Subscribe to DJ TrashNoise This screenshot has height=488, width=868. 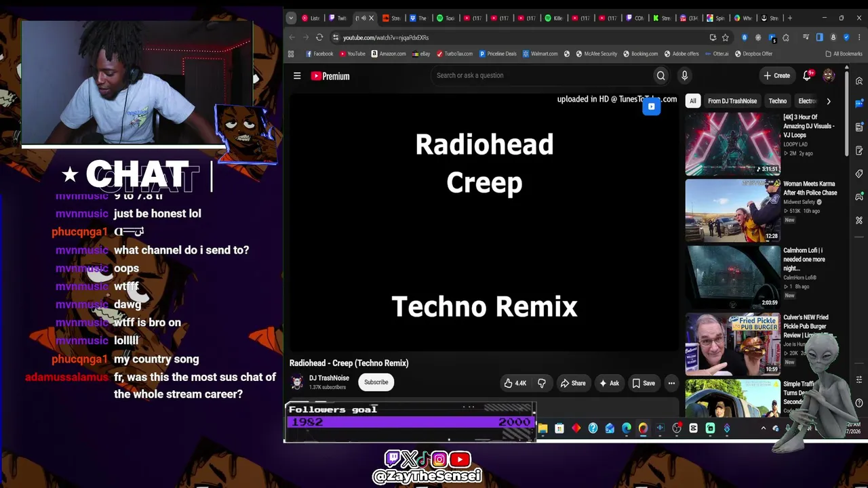pyautogui.click(x=376, y=382)
